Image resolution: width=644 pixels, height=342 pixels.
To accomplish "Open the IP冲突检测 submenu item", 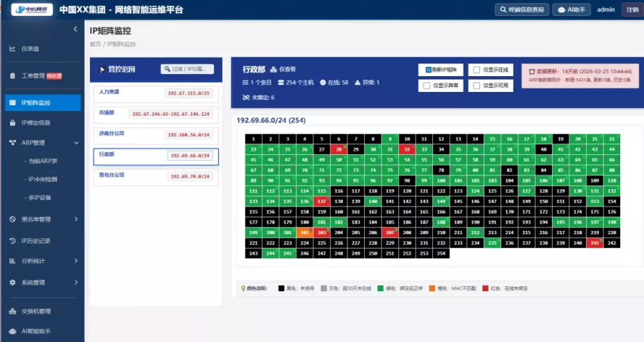I will [x=42, y=179].
